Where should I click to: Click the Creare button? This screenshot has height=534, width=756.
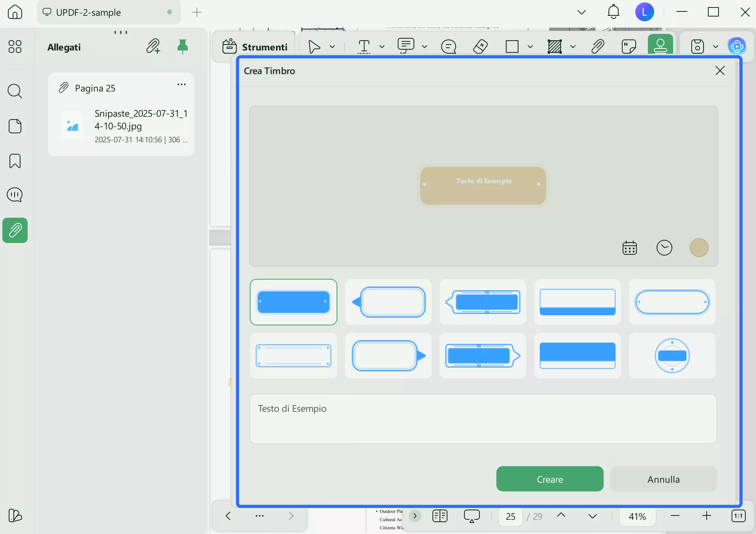(550, 479)
